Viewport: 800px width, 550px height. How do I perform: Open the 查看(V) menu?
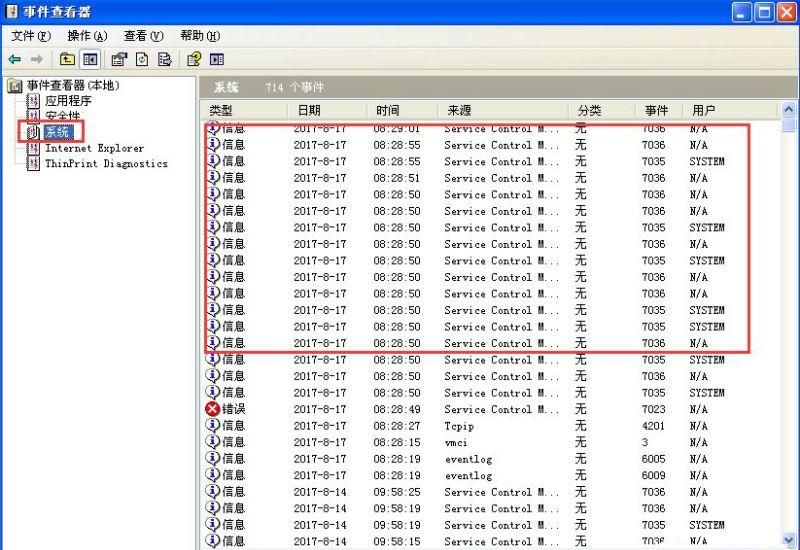click(x=143, y=36)
